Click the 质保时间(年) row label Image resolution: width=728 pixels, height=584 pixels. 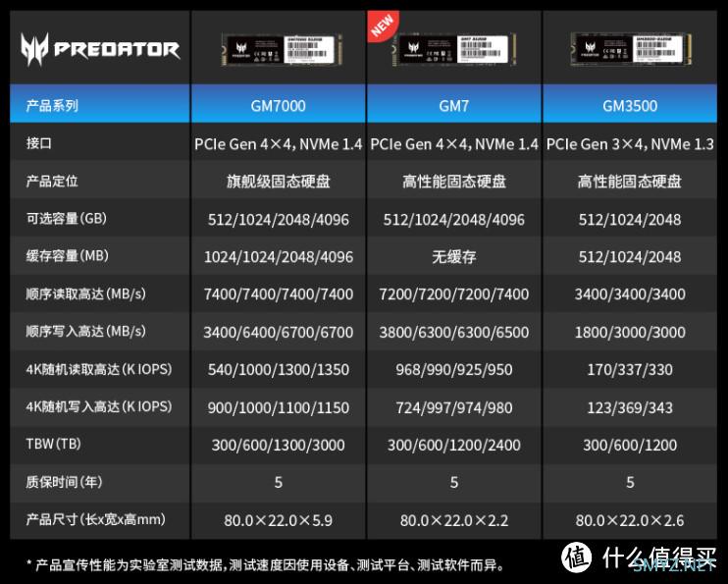(x=64, y=482)
